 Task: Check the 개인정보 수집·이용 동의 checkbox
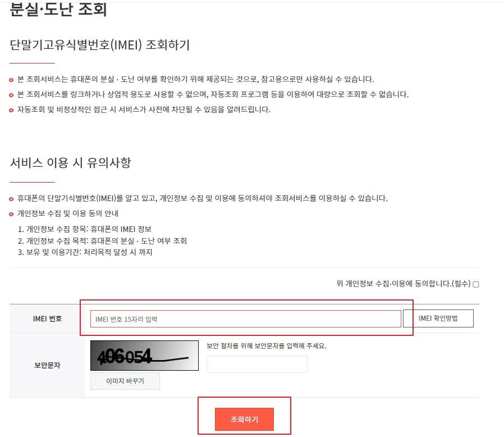click(476, 284)
